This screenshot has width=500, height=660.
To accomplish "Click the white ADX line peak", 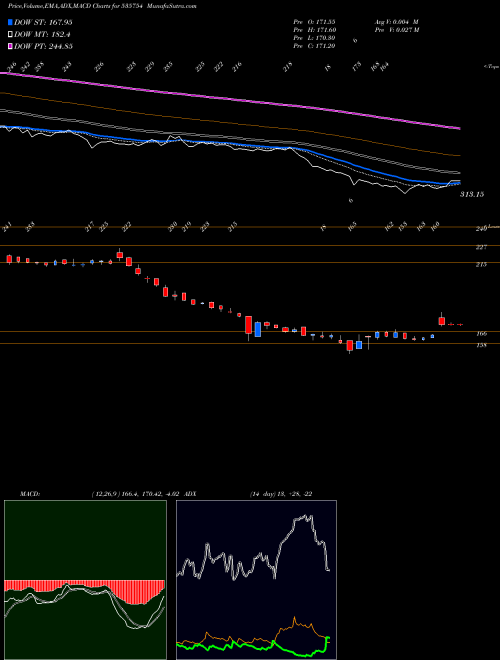I will 306,516.
